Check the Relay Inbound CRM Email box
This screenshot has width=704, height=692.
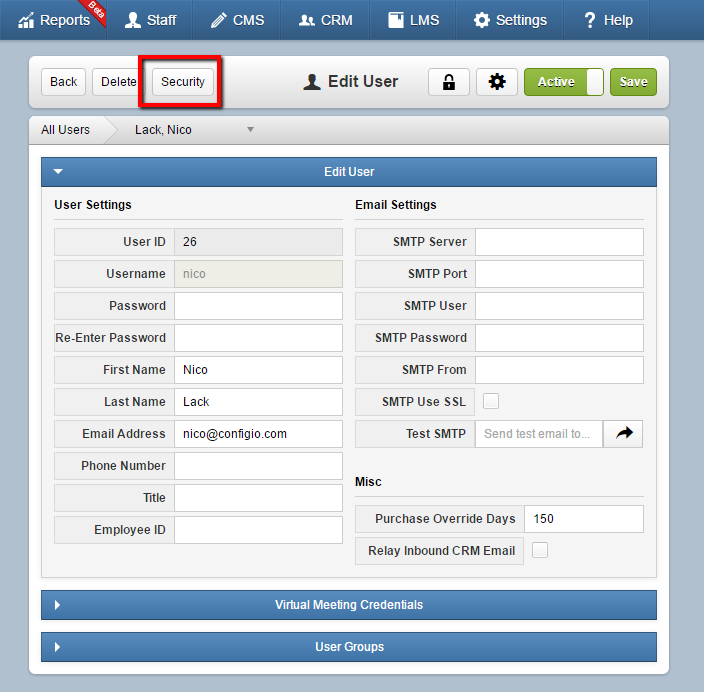540,550
